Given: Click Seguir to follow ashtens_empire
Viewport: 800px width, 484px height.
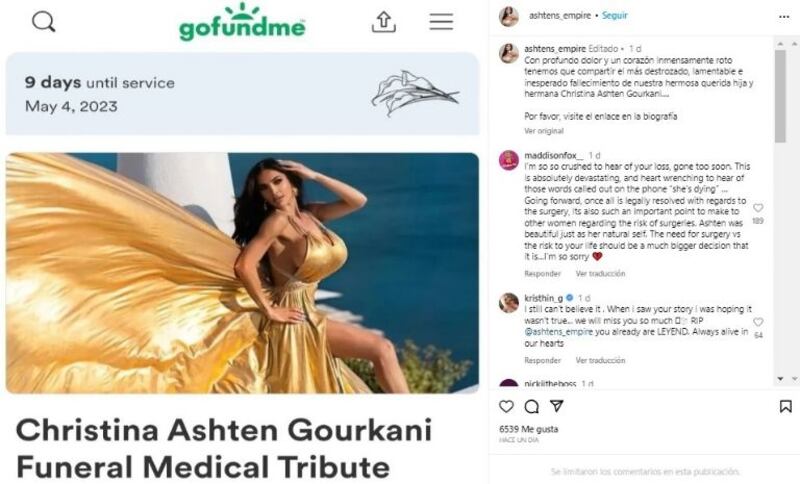Looking at the screenshot, I should point(615,16).
